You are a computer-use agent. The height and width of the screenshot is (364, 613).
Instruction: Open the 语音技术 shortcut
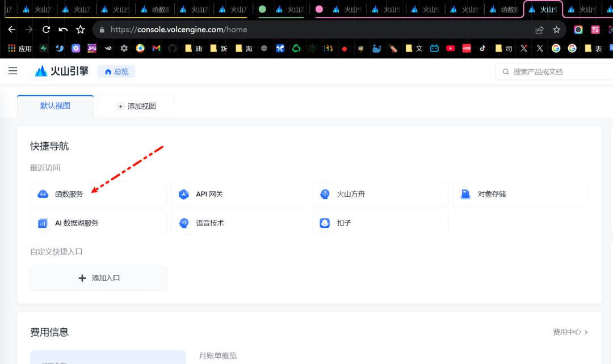(x=240, y=223)
